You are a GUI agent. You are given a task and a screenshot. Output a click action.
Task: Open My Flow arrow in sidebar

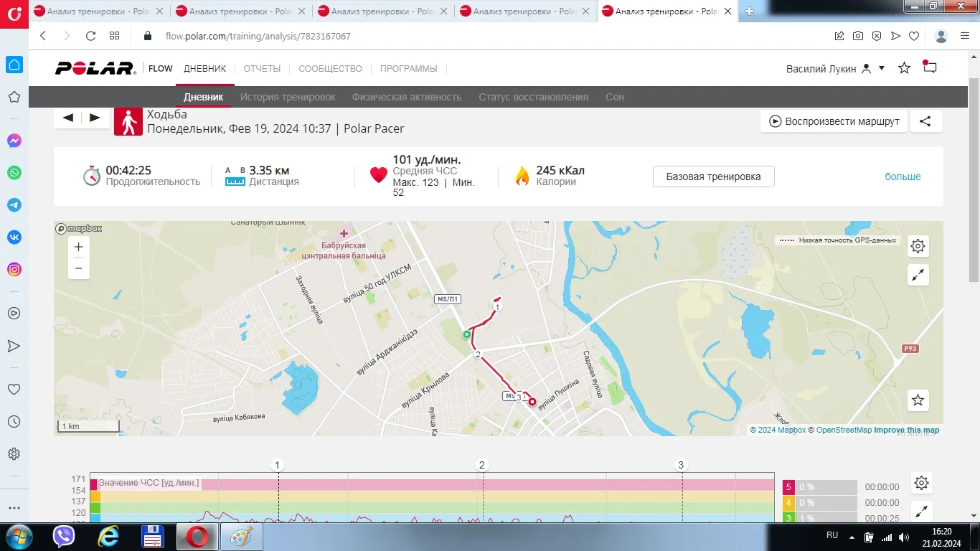pyautogui.click(x=14, y=346)
